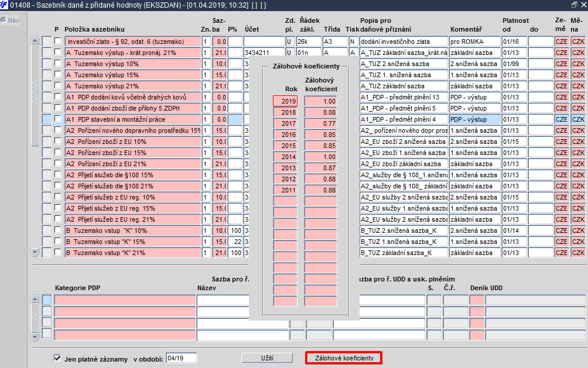This screenshot has height=368, width=588.
Task: Select record marker for investiční zlato row
Action: click(x=46, y=42)
